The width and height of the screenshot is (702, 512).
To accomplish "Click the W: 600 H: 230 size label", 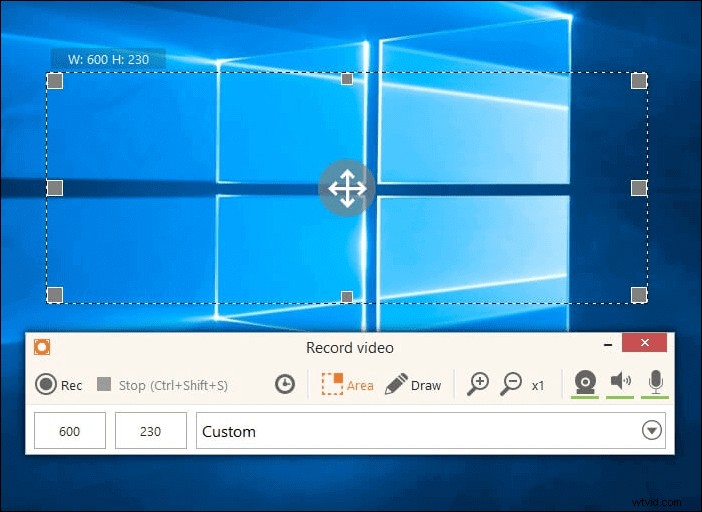I will click(108, 59).
